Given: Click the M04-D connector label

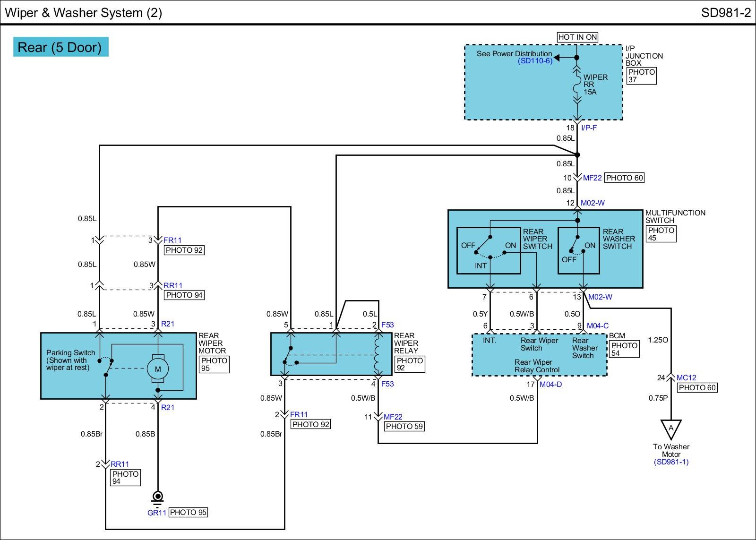Looking at the screenshot, I should point(550,384).
